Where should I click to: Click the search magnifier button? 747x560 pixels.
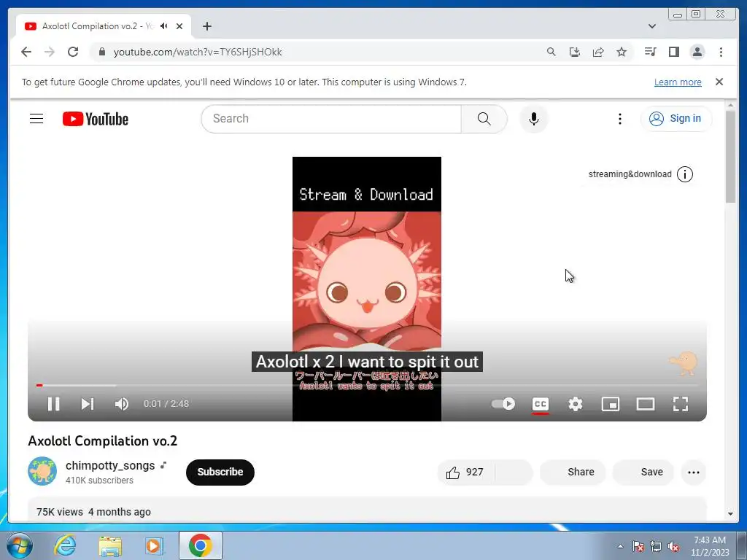tap(484, 119)
